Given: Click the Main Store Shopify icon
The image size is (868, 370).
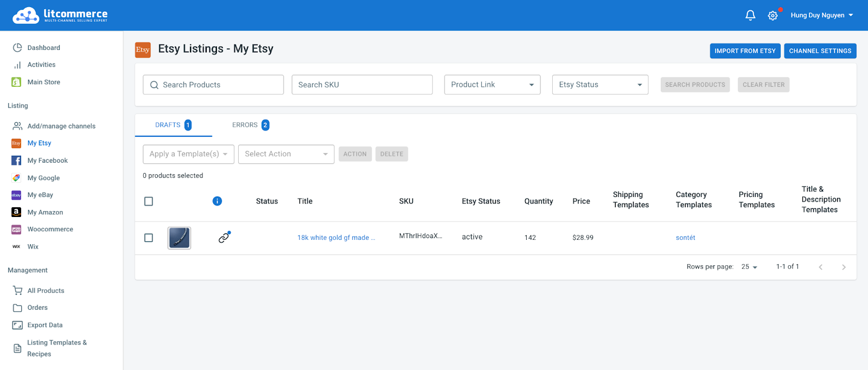Looking at the screenshot, I should pyautogui.click(x=16, y=82).
